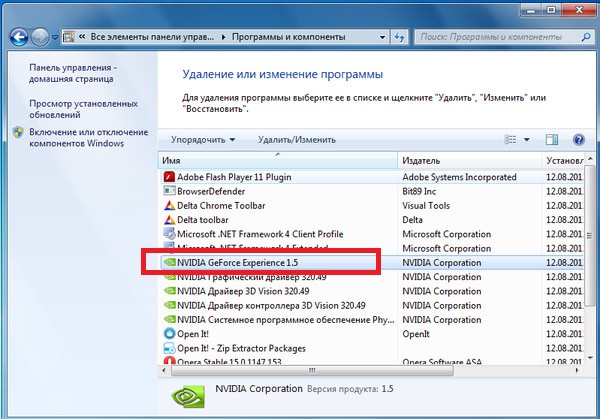600x419 pixels.
Task: Refresh the Programs list with the refresh button
Action: coord(399,37)
